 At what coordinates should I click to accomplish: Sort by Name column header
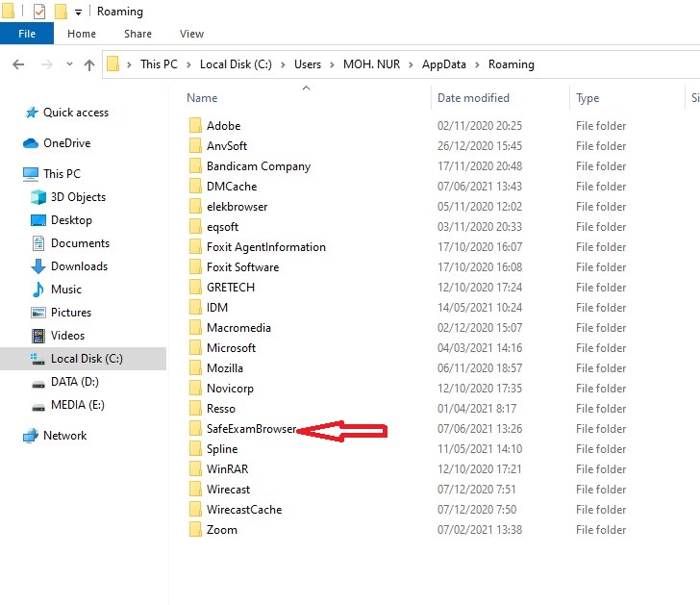click(x=202, y=98)
